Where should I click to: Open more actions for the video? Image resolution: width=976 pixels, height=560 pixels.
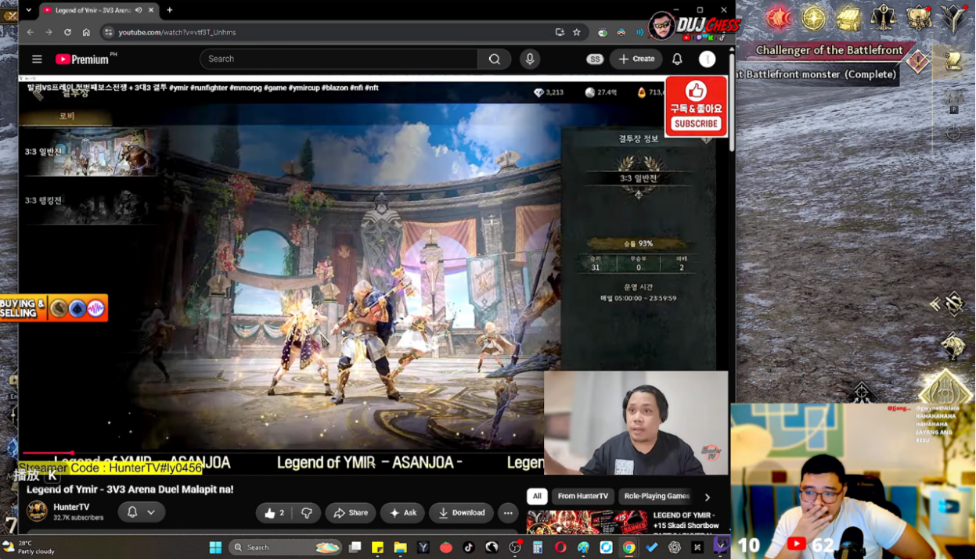(x=508, y=513)
